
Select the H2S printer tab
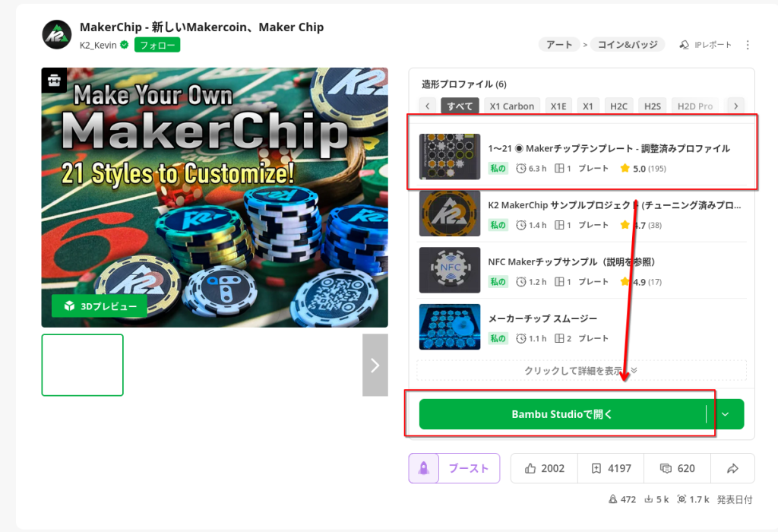(x=652, y=106)
